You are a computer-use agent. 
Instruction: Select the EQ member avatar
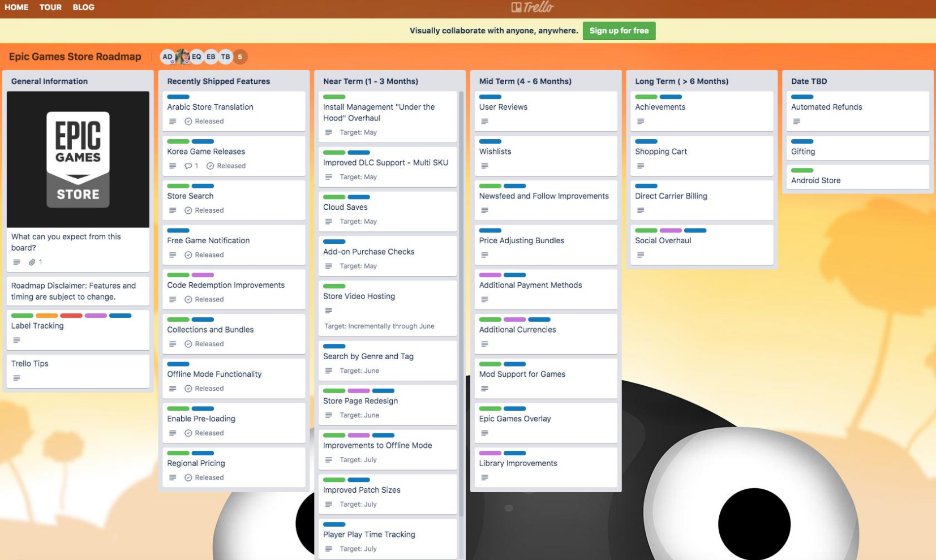coord(196,57)
